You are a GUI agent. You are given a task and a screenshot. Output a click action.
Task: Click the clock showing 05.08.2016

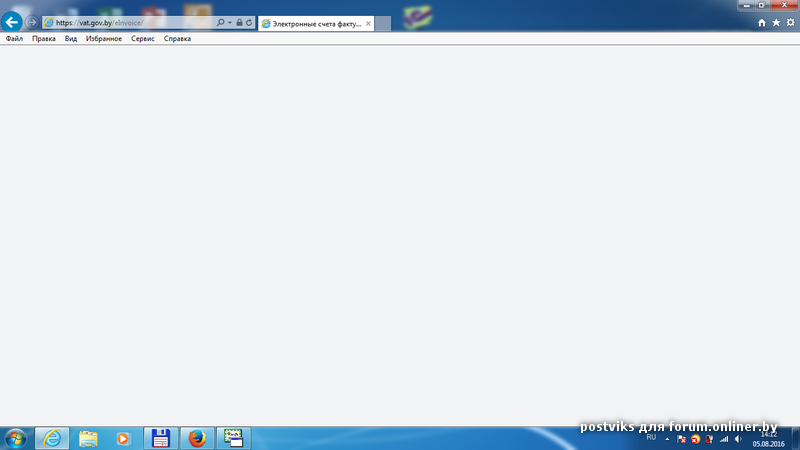[x=768, y=439]
